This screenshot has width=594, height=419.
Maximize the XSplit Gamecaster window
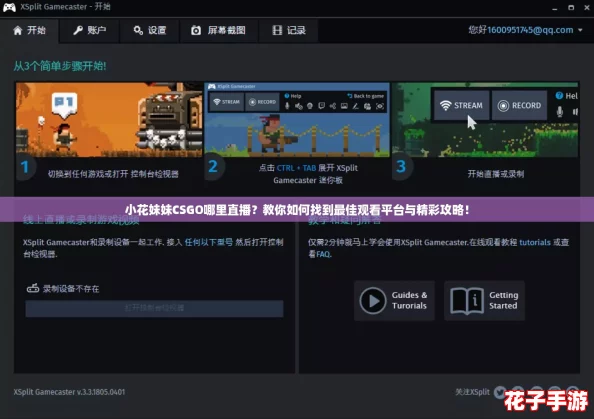click(x=571, y=8)
